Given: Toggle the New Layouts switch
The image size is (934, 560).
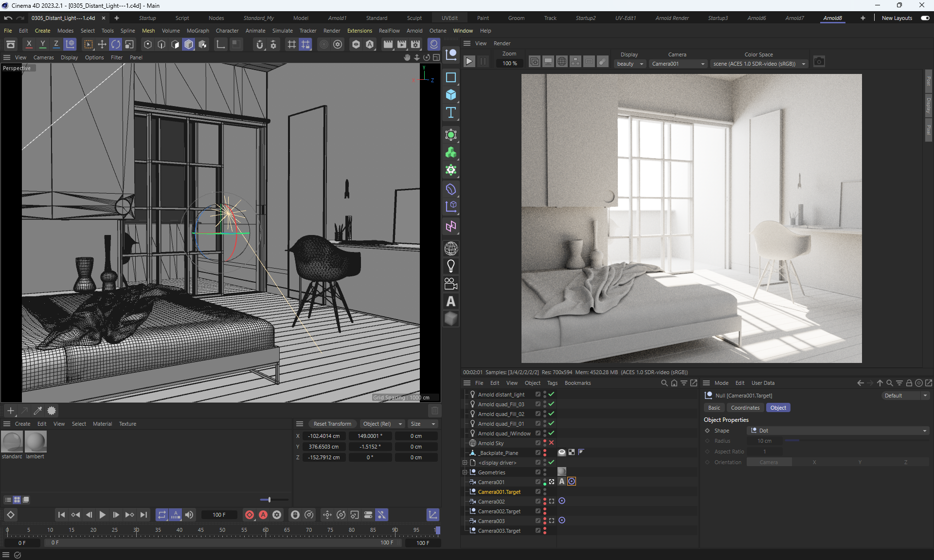Looking at the screenshot, I should click(x=925, y=18).
